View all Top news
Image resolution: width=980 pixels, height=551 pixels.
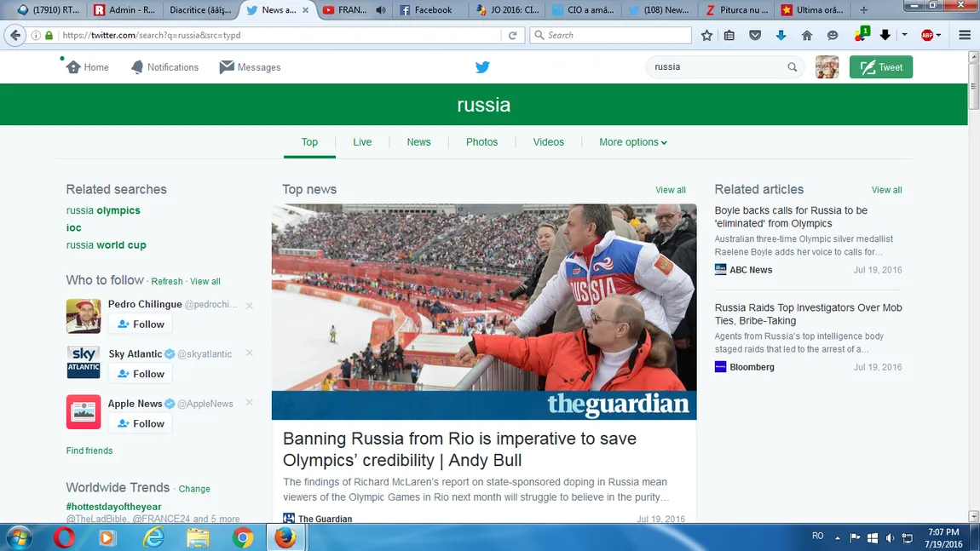click(670, 190)
